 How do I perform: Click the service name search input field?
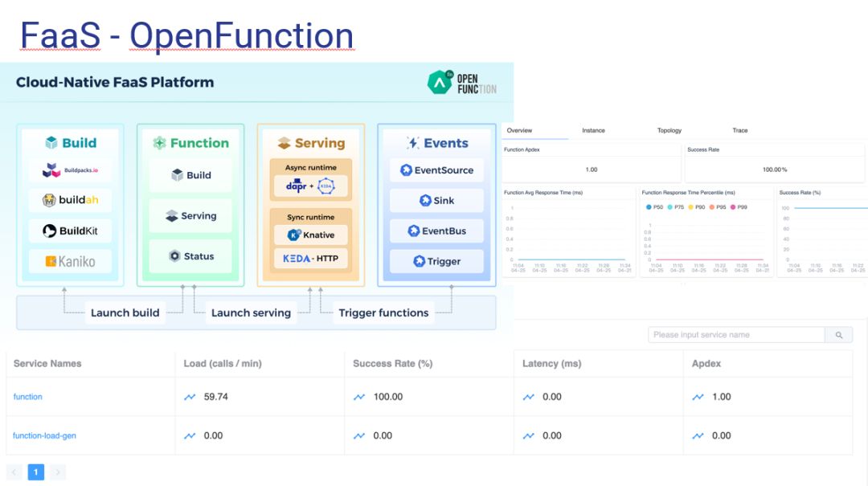pyautogui.click(x=736, y=335)
